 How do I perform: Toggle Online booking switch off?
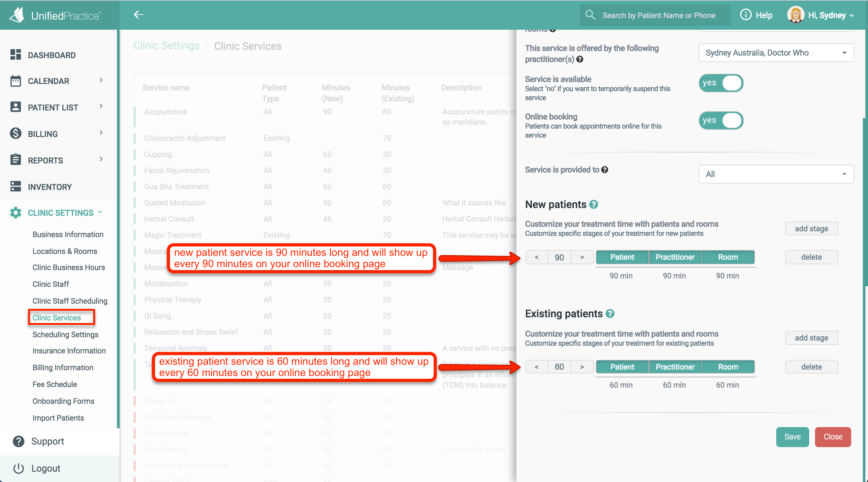pyautogui.click(x=721, y=120)
